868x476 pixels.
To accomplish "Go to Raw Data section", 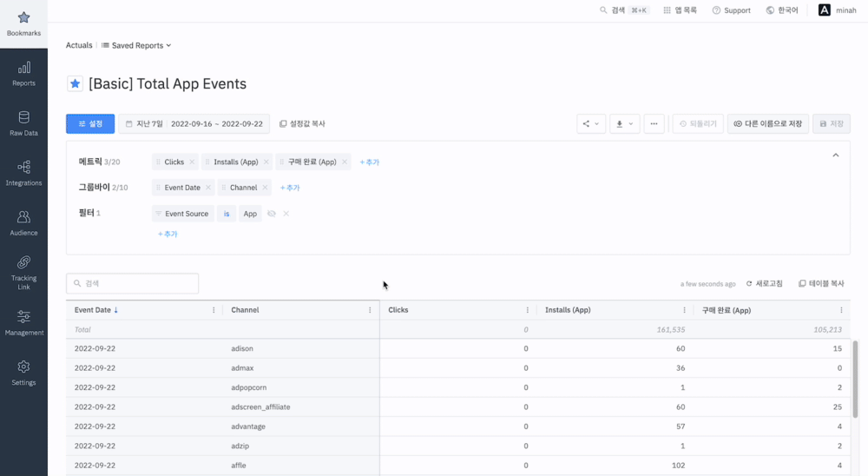I will tap(23, 124).
